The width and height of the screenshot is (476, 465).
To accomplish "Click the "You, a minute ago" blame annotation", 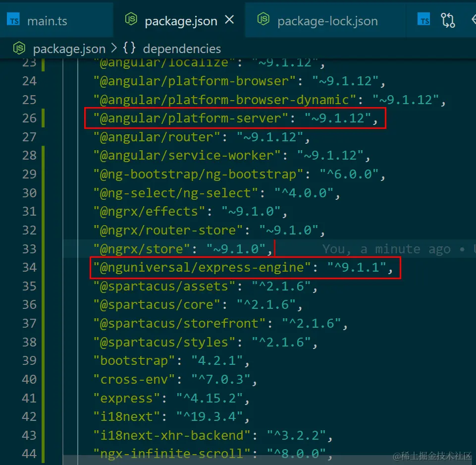I will [386, 249].
